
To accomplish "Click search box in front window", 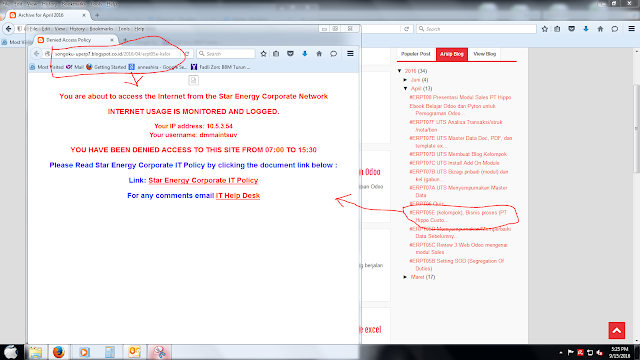I will coord(226,54).
